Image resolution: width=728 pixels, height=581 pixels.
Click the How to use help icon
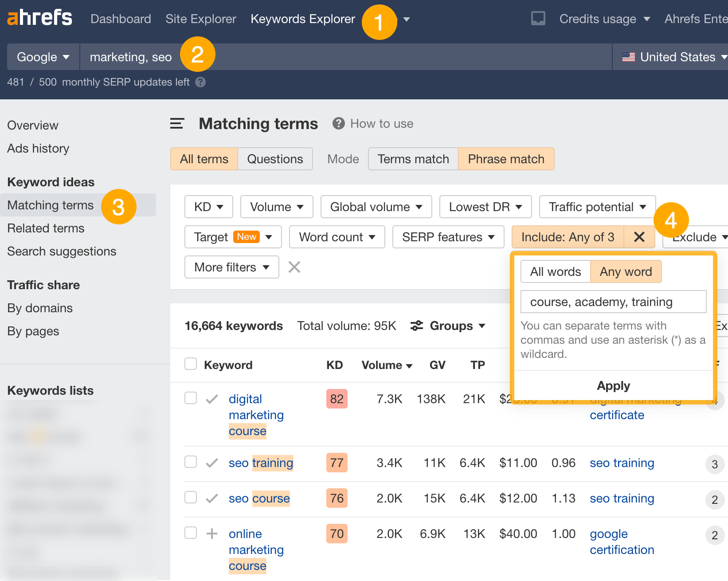338,123
